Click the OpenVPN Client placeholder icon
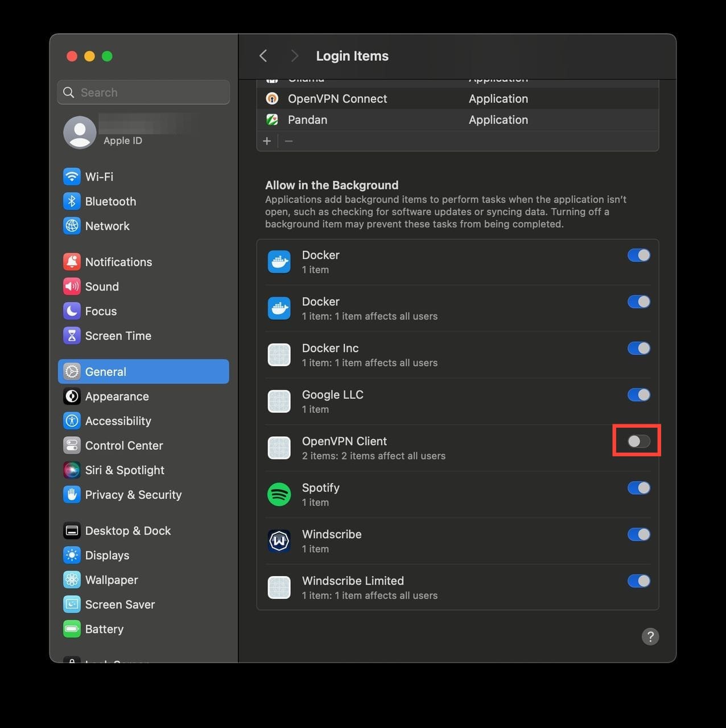 point(279,448)
